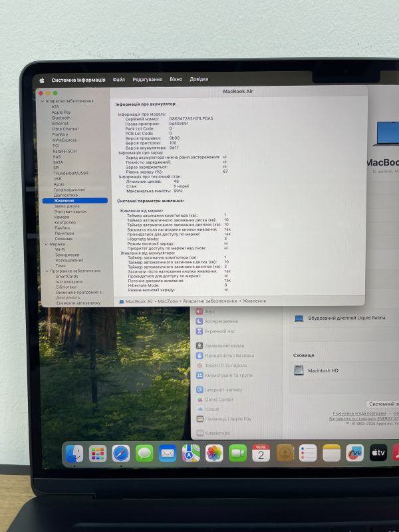Select Брандмауер under Мережа
Viewport: 399px width, 532px height.
click(x=67, y=255)
